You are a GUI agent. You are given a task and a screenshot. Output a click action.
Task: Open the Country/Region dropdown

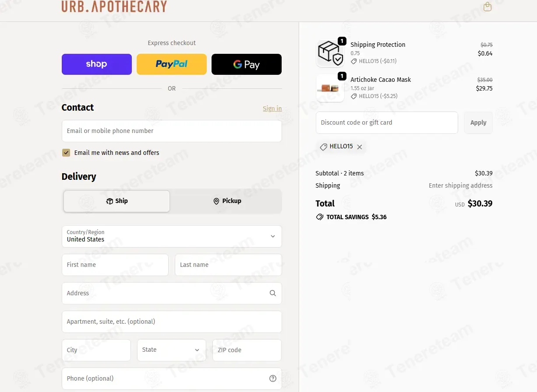click(x=172, y=236)
